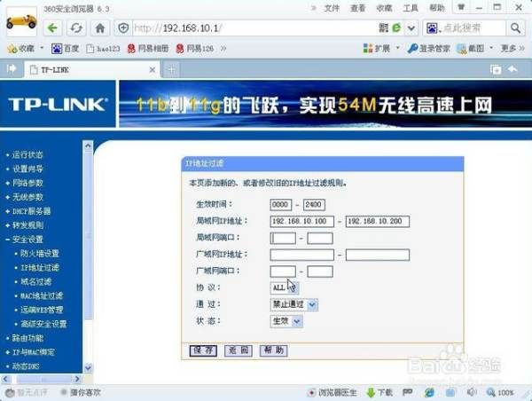Click the 保存 save button
The width and height of the screenshot is (532, 401).
(x=203, y=350)
